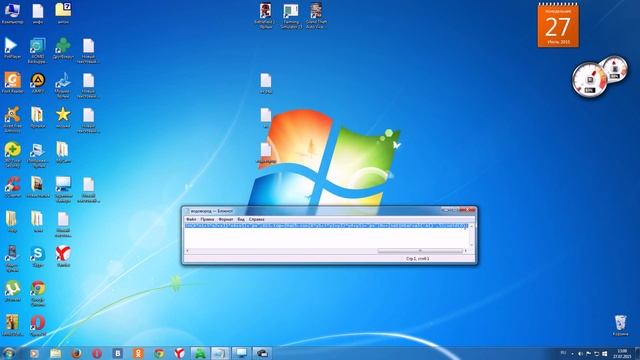Open the Foxit Reader desktop shortcut
The height and width of the screenshot is (360, 640).
click(12, 83)
